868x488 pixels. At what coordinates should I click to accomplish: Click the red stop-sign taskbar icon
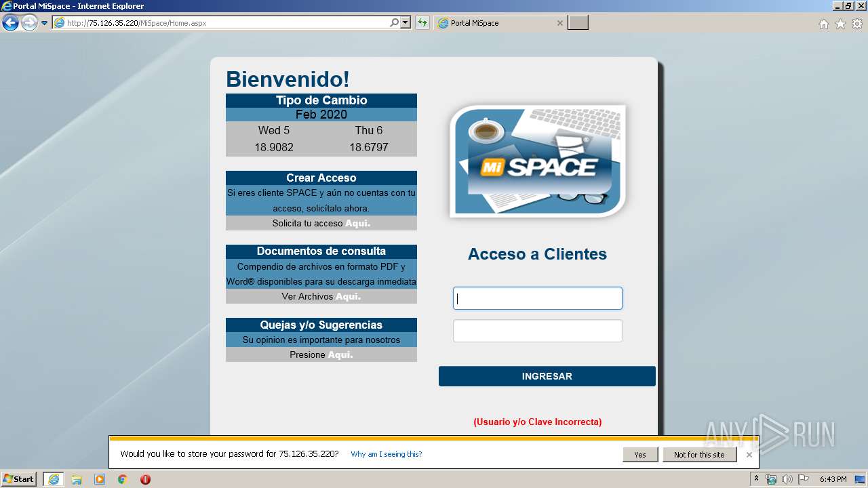(x=145, y=479)
